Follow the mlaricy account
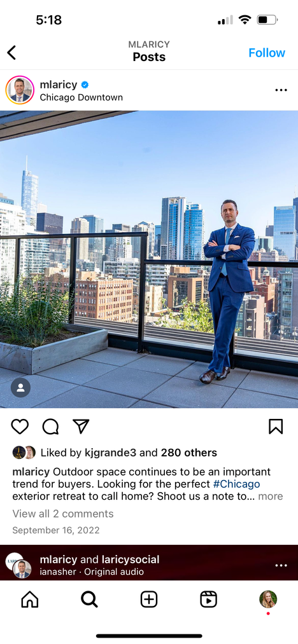Screen dimensions: 298x644 pos(267,53)
